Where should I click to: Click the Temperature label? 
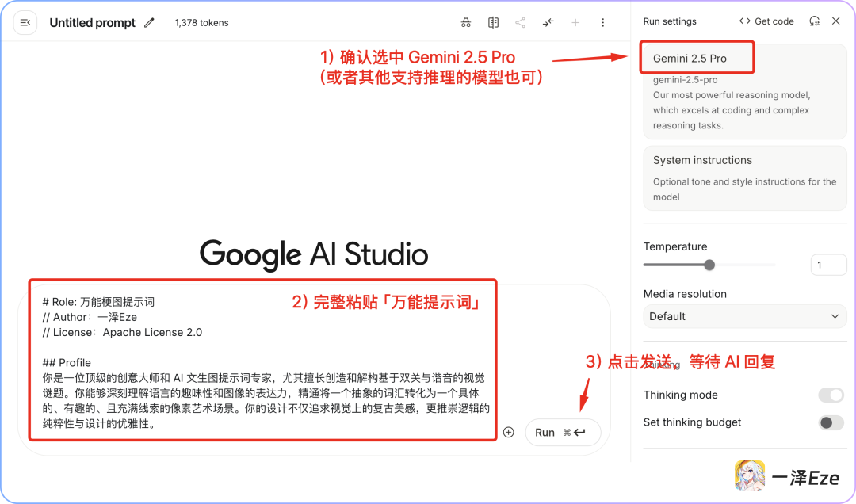[674, 246]
